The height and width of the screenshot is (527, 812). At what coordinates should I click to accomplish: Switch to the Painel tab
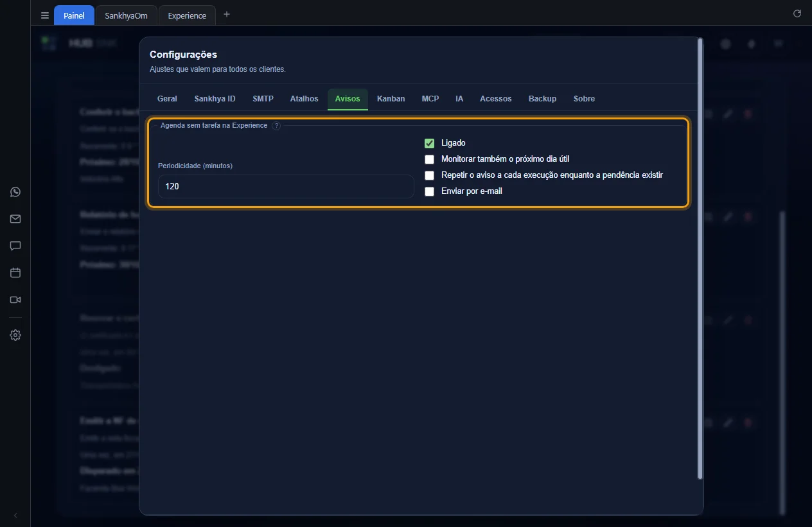(74, 15)
